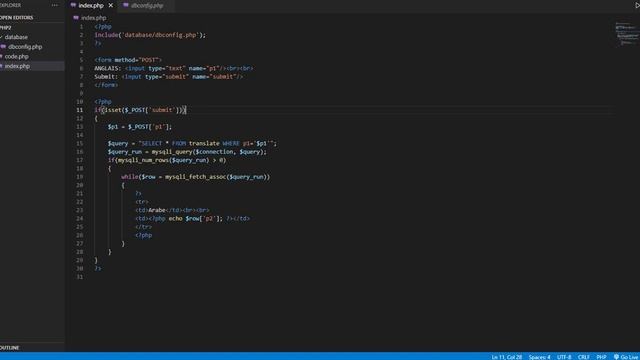Close the index.php tab
The height and width of the screenshot is (360, 640).
[111, 6]
